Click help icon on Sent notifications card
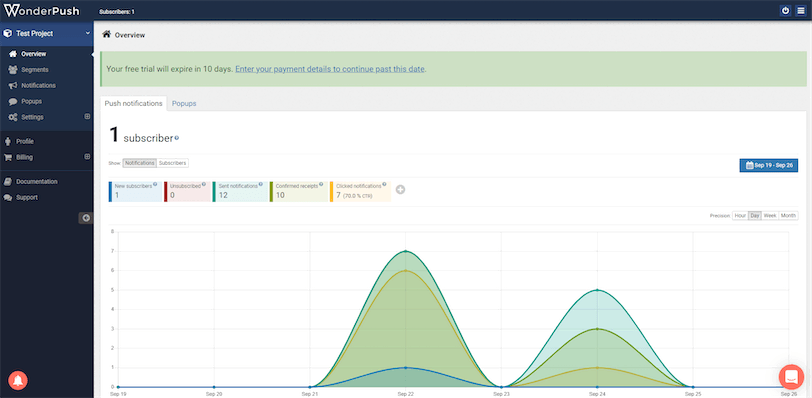The image size is (812, 398). [x=260, y=184]
